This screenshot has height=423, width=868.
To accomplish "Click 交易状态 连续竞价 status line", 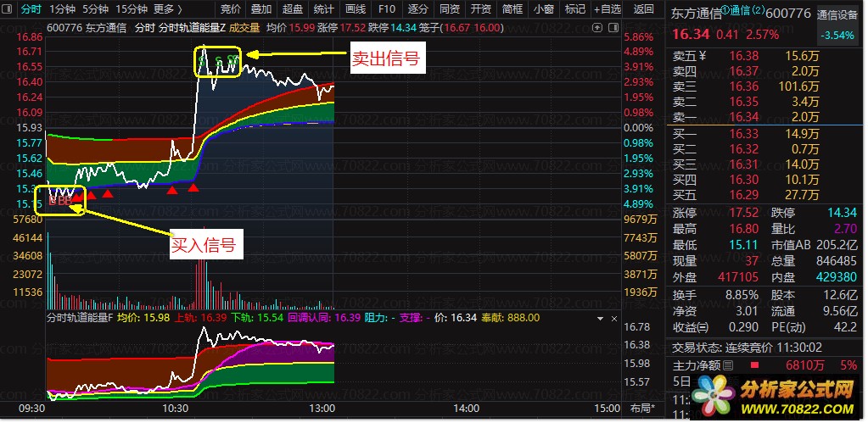I will (748, 348).
